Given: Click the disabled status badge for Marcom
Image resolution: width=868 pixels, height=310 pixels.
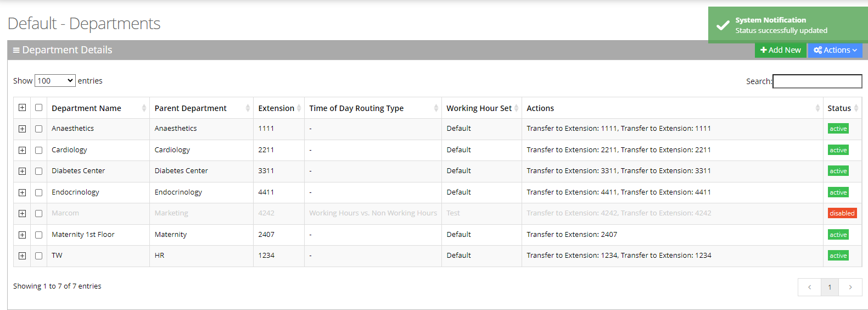Looking at the screenshot, I should coord(842,213).
